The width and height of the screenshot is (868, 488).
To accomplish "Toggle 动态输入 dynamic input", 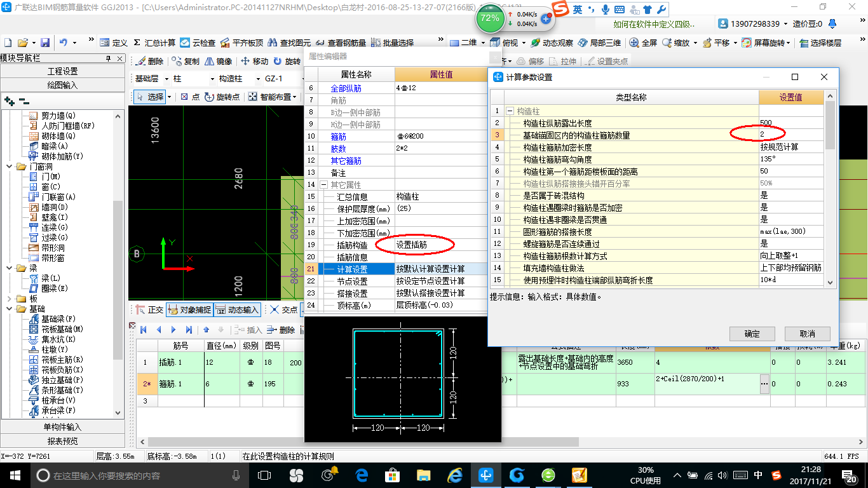I will (238, 309).
